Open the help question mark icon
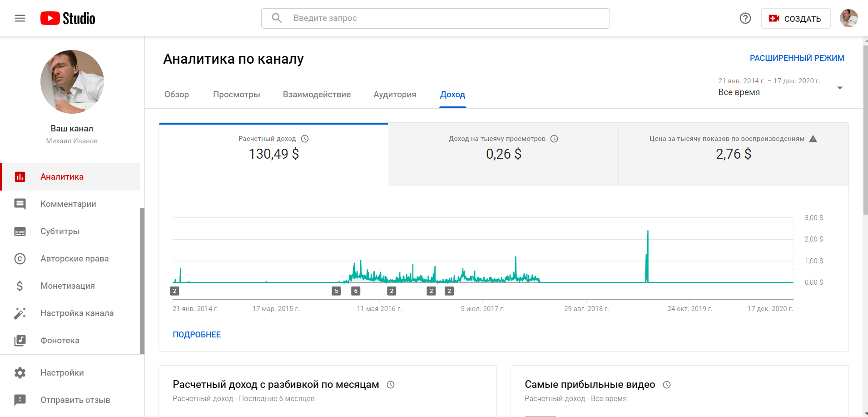The image size is (868, 417). point(745,18)
